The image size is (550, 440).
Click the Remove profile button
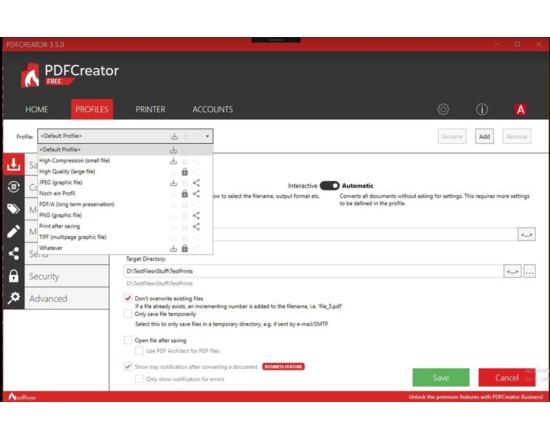coord(517,136)
